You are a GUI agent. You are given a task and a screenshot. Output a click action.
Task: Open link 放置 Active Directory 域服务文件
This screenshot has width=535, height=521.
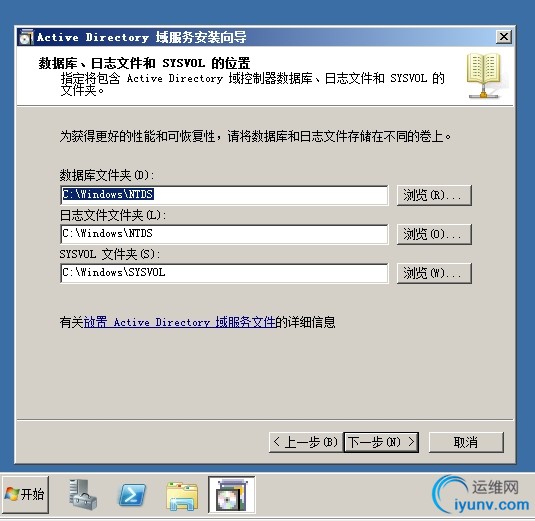179,322
